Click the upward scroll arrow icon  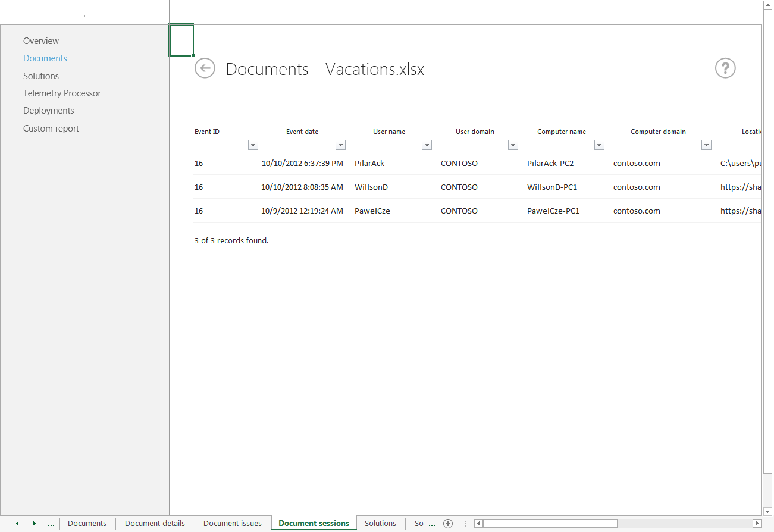pyautogui.click(x=767, y=4)
